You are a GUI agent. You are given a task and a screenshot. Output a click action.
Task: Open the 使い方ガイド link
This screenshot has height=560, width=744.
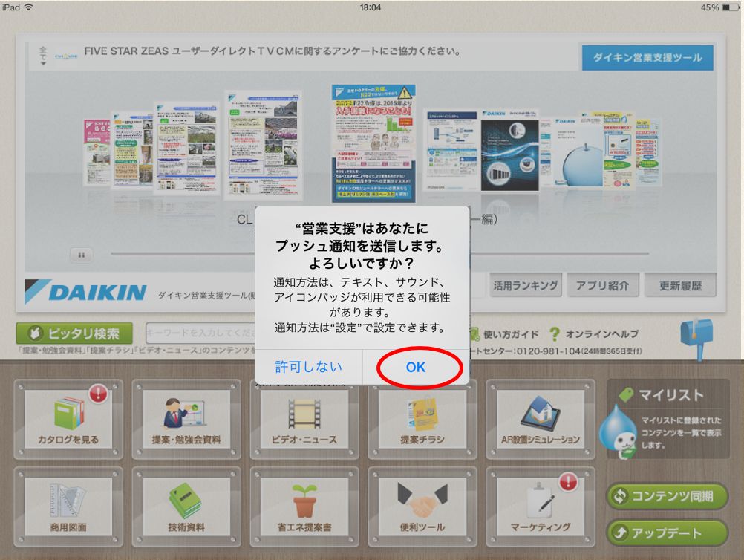coord(504,334)
